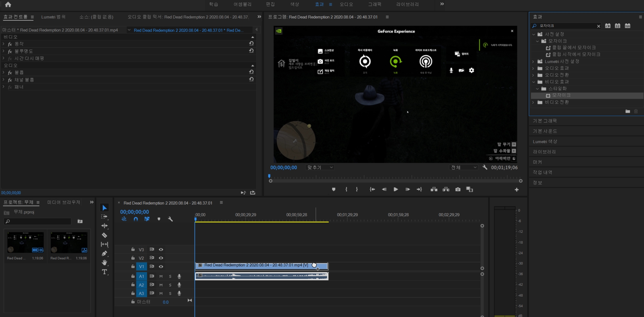Expand the 오디오 효과 folder
The width and height of the screenshot is (644, 317).
(533, 68)
